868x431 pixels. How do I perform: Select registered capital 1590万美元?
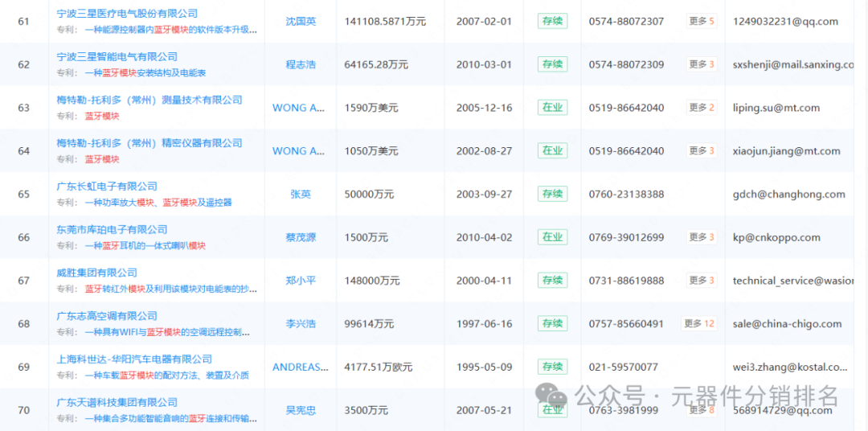tap(371, 108)
